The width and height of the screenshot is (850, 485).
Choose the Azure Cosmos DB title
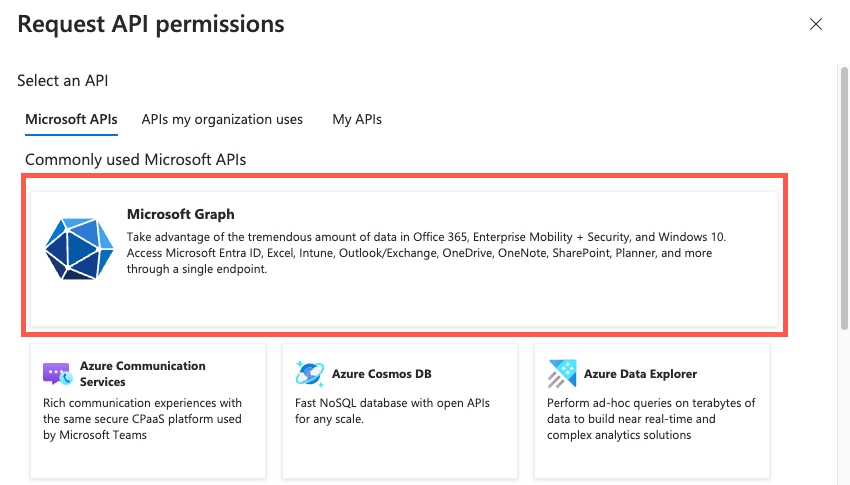381,374
